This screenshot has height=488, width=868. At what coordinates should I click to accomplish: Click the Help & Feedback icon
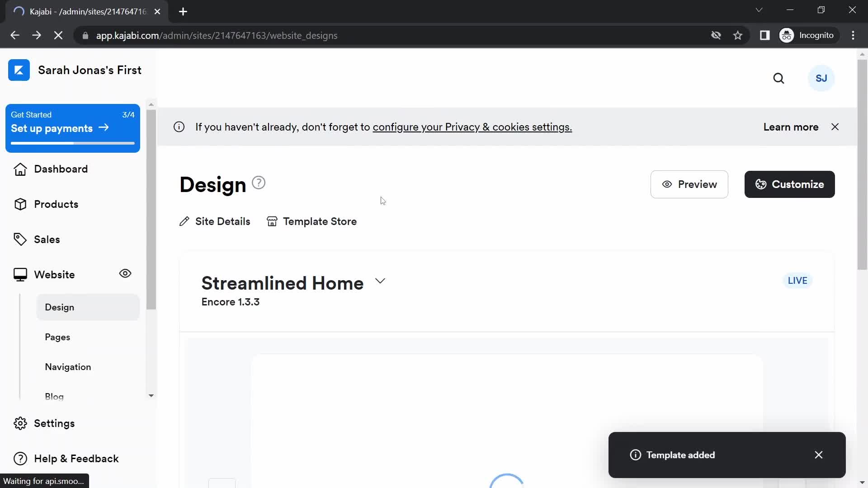19,458
